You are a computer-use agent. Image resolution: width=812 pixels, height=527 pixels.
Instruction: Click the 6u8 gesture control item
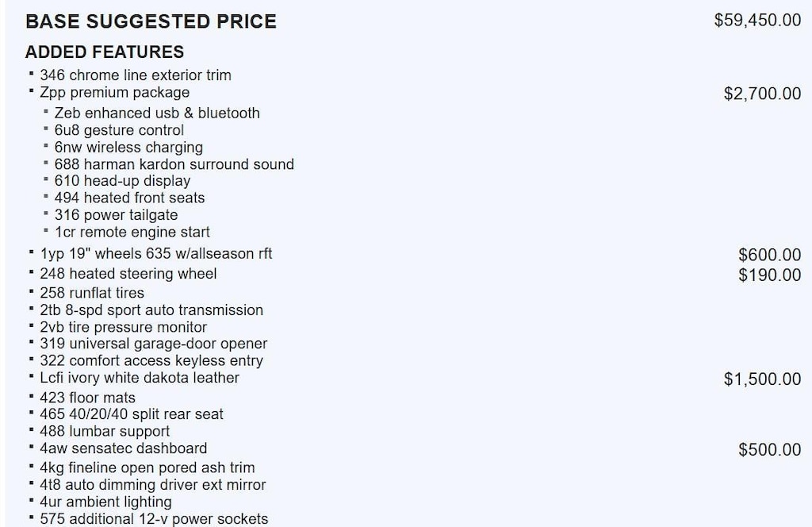click(119, 130)
